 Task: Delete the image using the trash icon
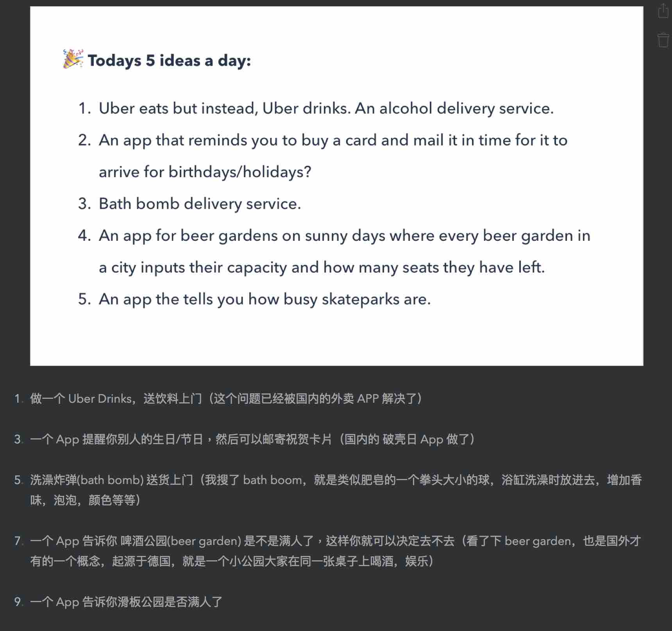tap(663, 40)
